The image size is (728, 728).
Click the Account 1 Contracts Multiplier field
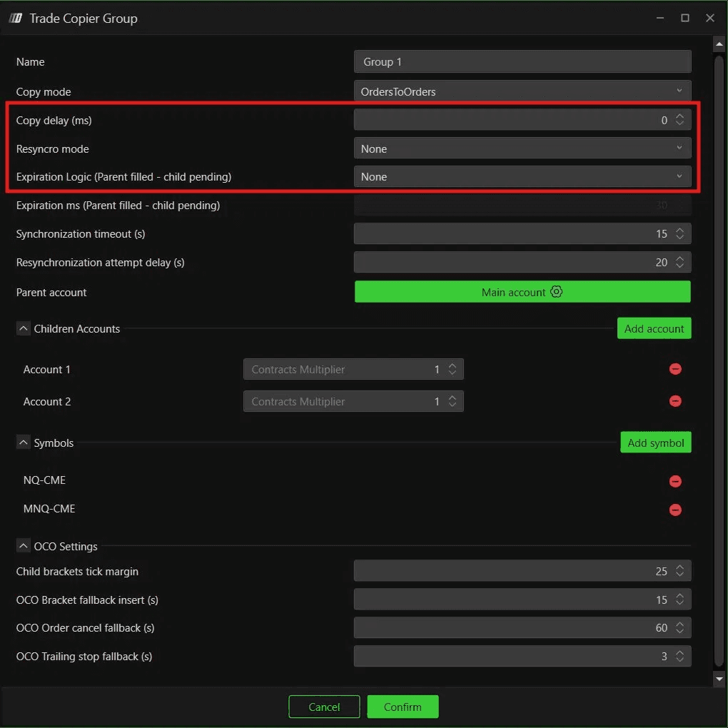point(353,369)
